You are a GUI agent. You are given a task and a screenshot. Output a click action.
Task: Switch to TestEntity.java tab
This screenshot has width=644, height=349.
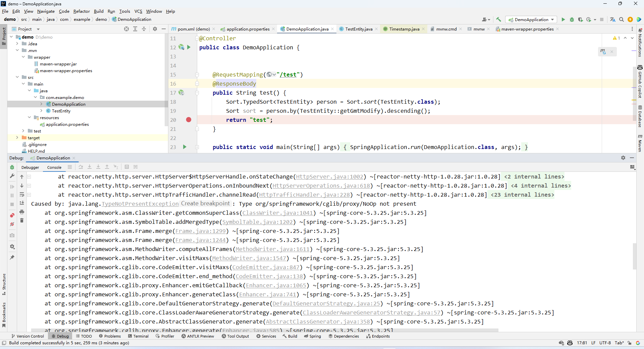(x=359, y=29)
